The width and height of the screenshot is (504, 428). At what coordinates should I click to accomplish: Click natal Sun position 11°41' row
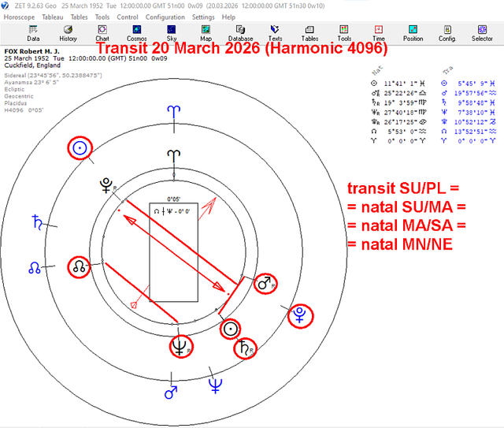[398, 84]
